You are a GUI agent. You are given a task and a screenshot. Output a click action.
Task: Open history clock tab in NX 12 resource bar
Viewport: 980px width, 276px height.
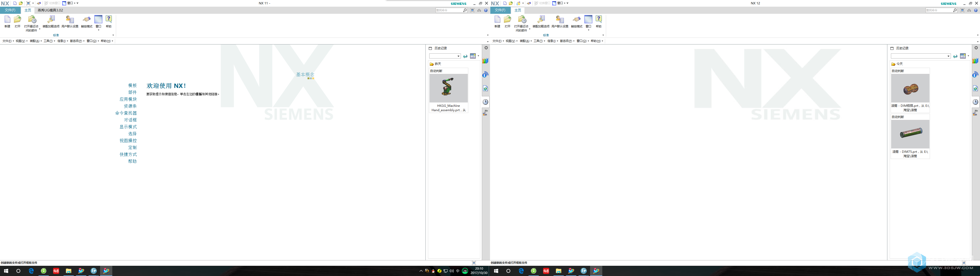click(x=975, y=102)
